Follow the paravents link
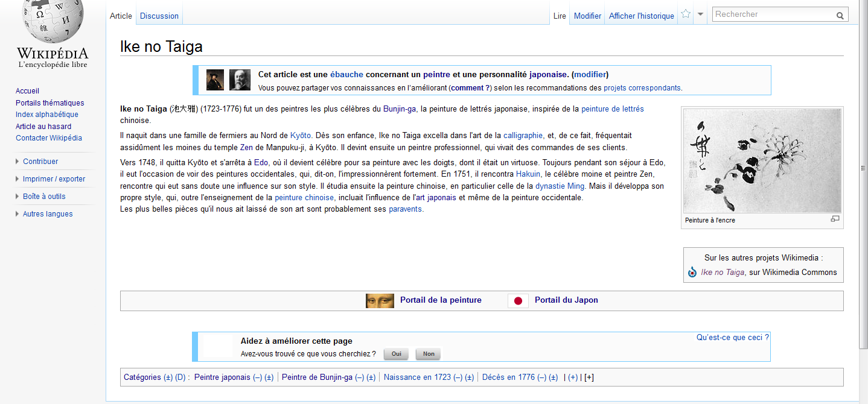The image size is (868, 404). [405, 209]
